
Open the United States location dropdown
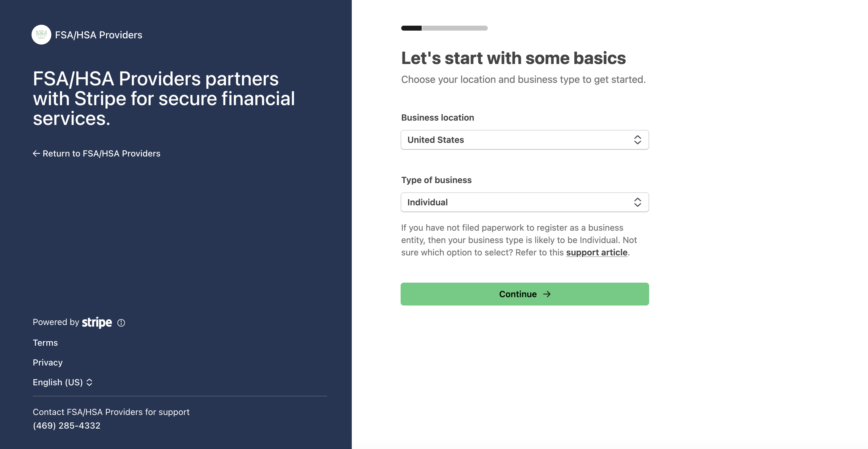coord(525,140)
